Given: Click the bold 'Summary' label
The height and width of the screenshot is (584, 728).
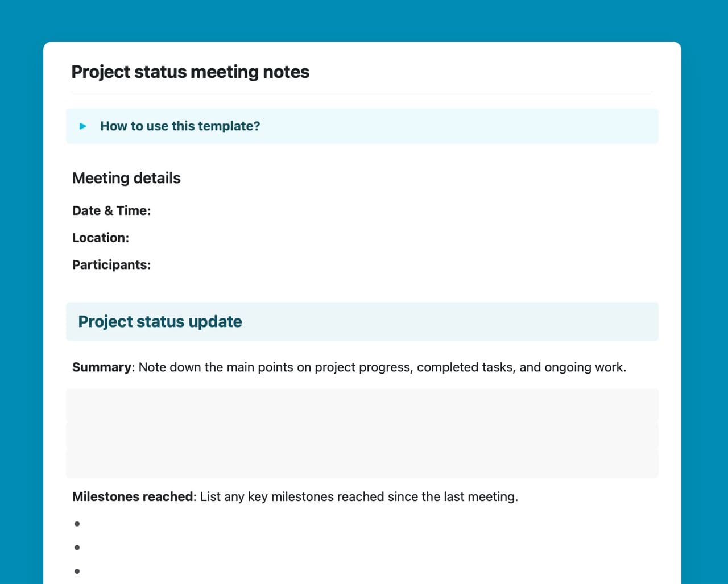Looking at the screenshot, I should 101,367.
